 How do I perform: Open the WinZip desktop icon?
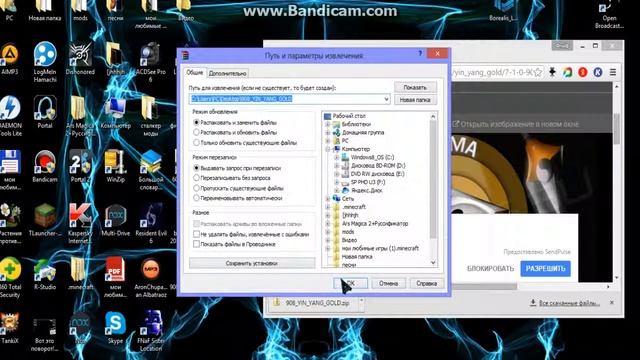[x=116, y=166]
